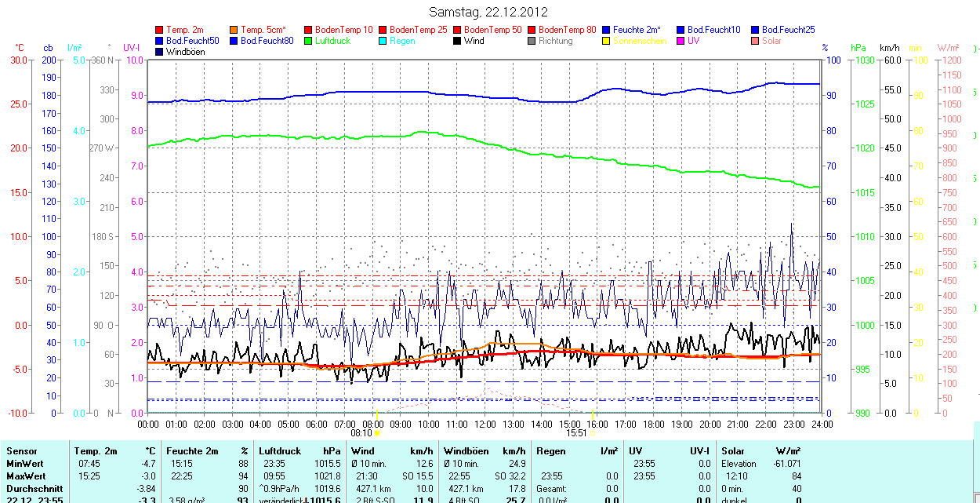The height and width of the screenshot is (503, 980).
Task: Click the Luftdruck column header in table
Action: pos(280,451)
